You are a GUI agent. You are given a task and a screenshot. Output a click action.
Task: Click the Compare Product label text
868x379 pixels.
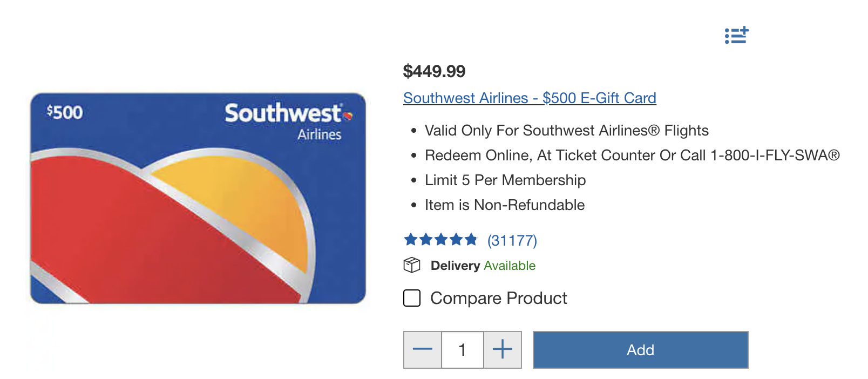click(x=498, y=298)
